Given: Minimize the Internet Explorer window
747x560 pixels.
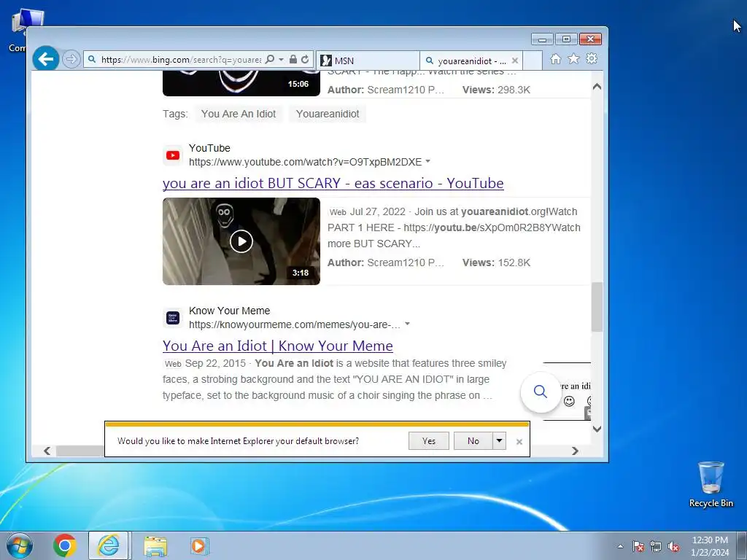Looking at the screenshot, I should coord(542,39).
